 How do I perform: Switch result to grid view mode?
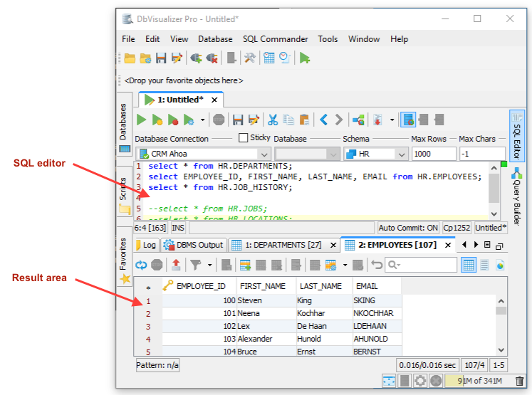pos(469,265)
